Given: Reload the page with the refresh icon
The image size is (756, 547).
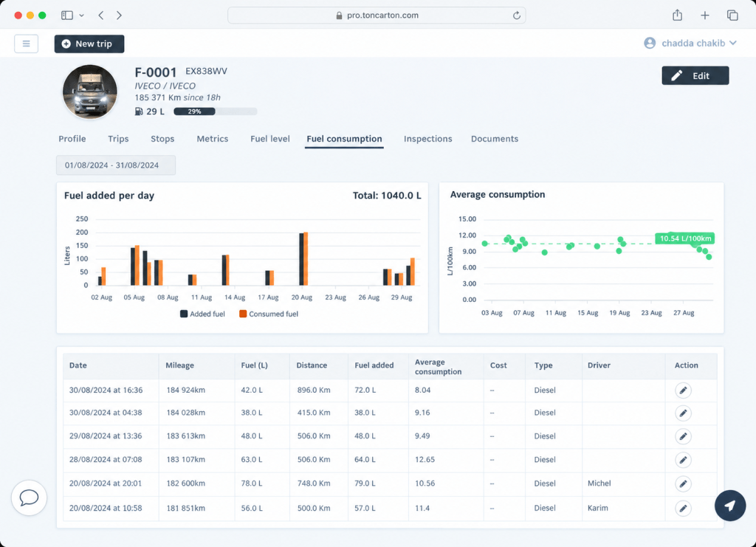Looking at the screenshot, I should [x=516, y=16].
